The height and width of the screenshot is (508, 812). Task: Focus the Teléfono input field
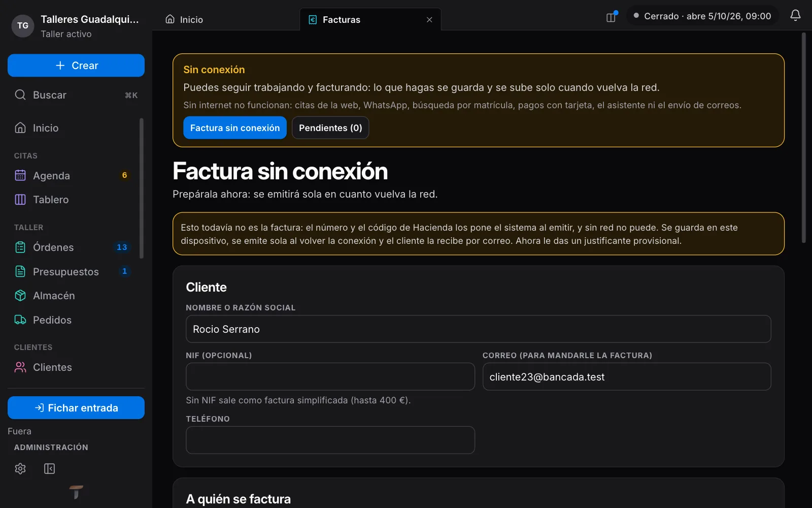coord(330,440)
